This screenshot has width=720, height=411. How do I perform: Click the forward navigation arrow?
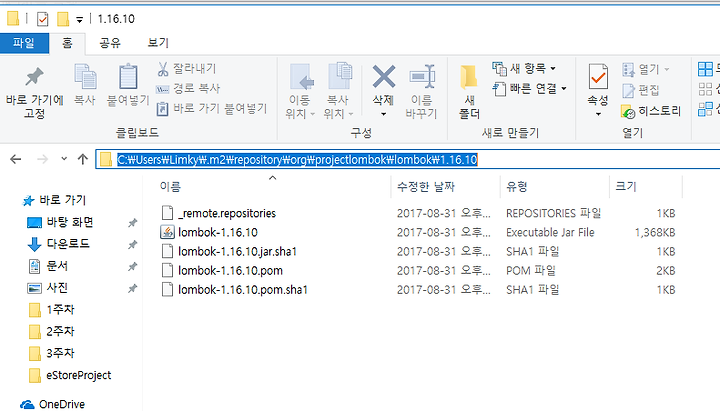[x=42, y=159]
